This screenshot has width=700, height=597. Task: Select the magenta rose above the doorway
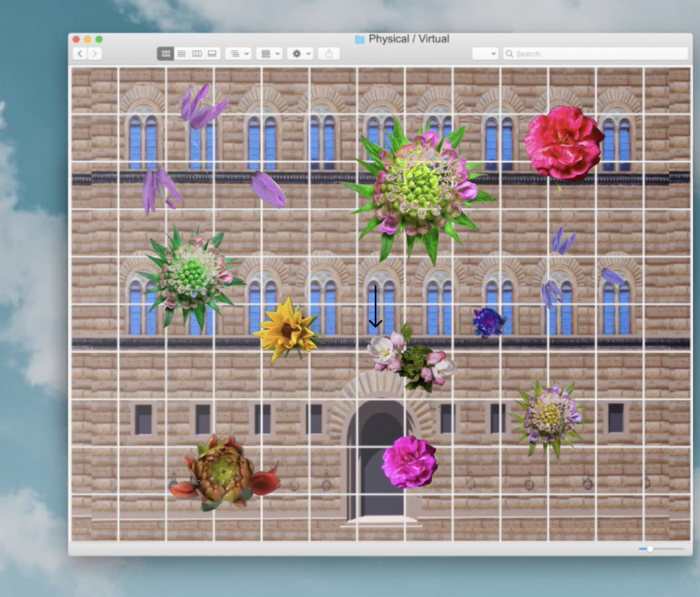coord(410,462)
